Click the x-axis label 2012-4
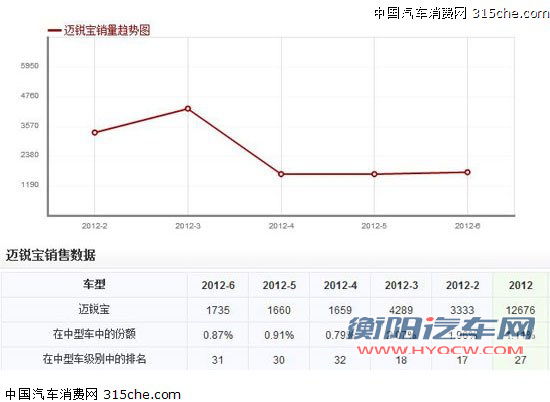The image size is (550, 402). (x=281, y=226)
